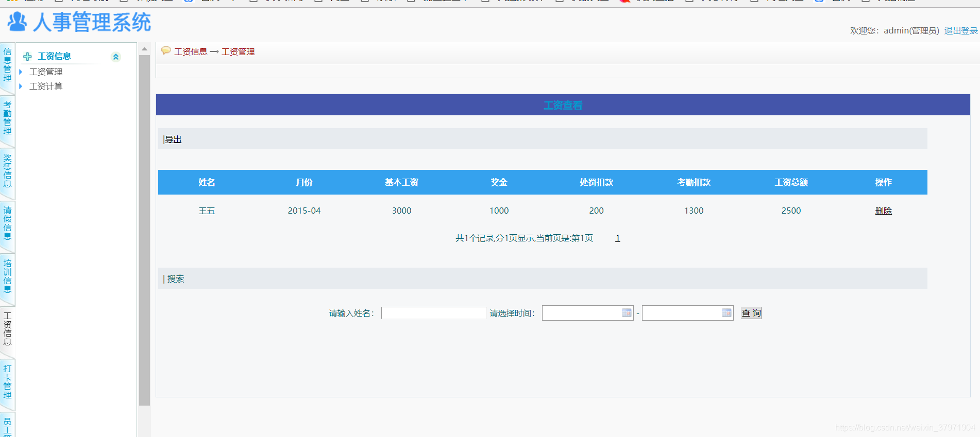
Task: Click the 工资信息 sidebar panel heading
Action: coord(54,56)
